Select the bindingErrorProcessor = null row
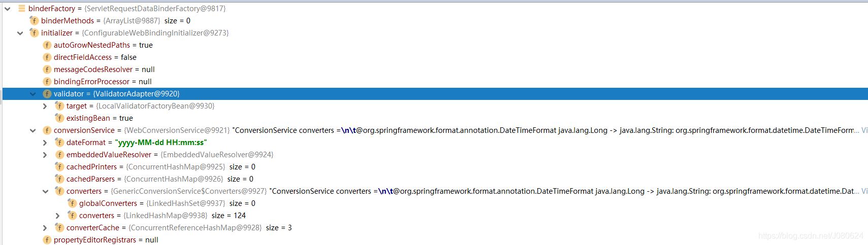This screenshot has height=245, width=868. tap(103, 82)
